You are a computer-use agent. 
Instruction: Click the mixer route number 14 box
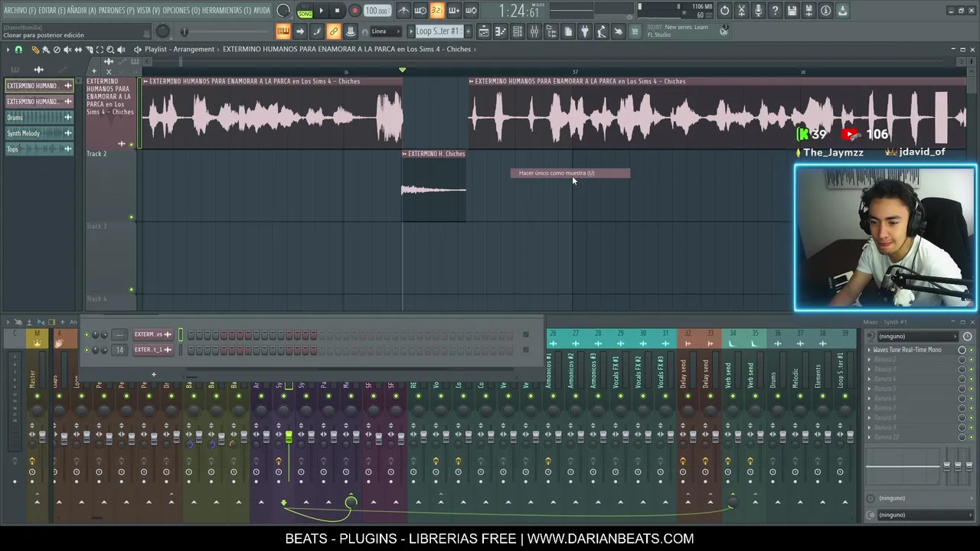click(x=119, y=350)
